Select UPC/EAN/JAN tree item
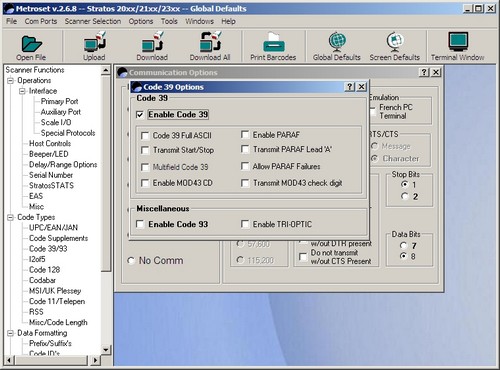 (53, 228)
